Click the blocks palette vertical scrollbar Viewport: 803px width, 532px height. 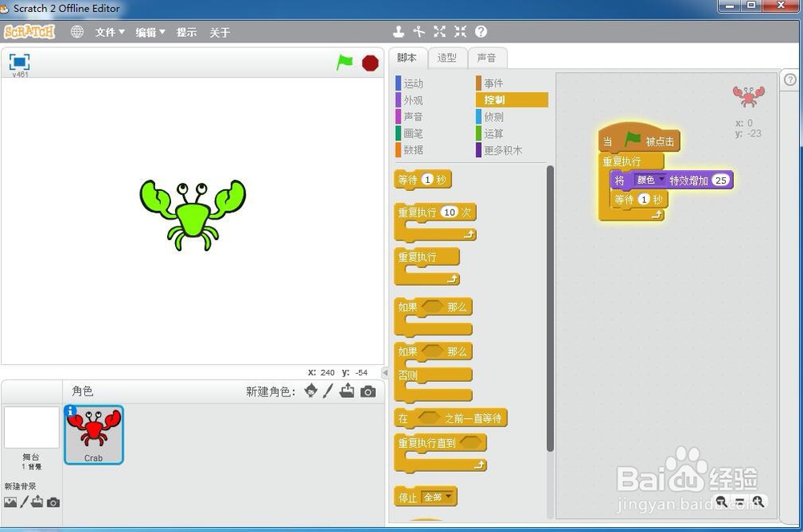550,308
